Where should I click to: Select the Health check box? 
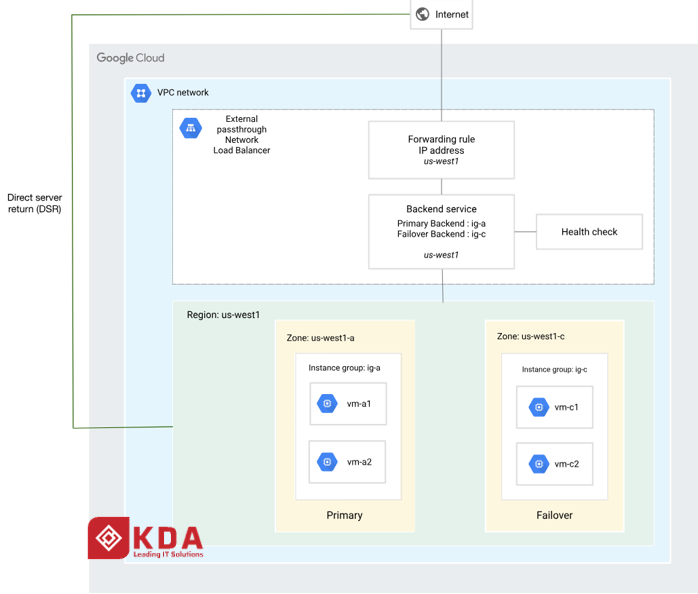(589, 232)
